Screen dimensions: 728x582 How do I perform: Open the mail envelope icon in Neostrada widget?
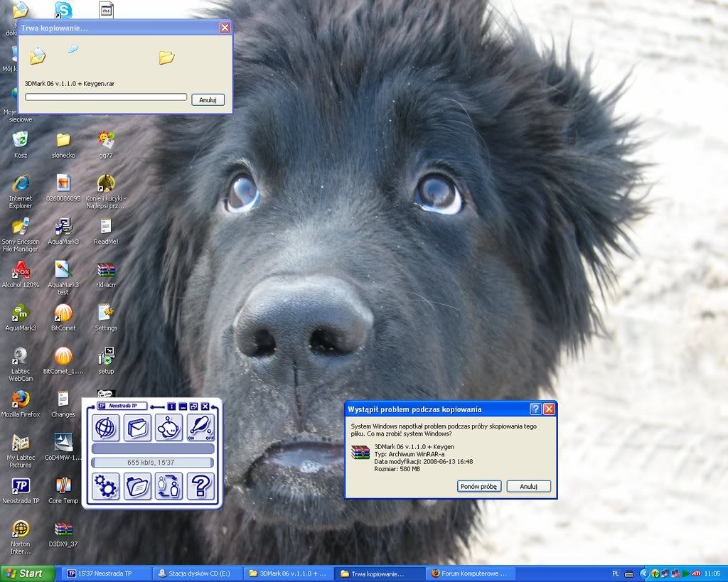(137, 428)
